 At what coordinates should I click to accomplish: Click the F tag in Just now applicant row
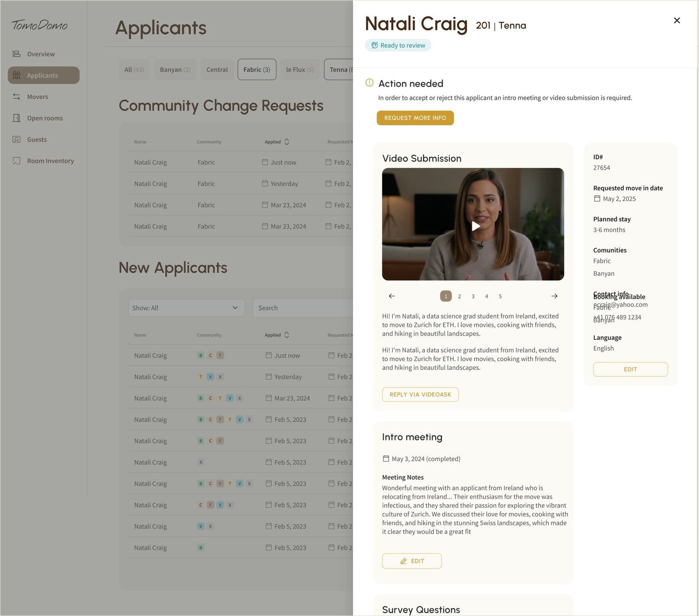pos(220,355)
